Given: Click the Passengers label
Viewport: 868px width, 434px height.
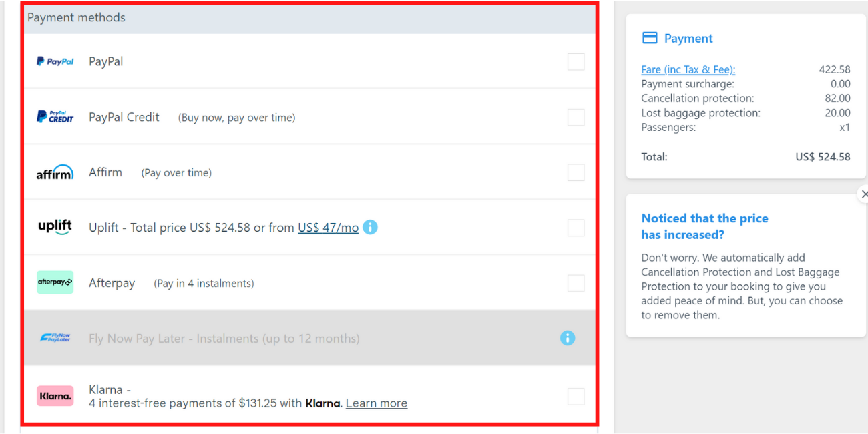Looking at the screenshot, I should (668, 127).
